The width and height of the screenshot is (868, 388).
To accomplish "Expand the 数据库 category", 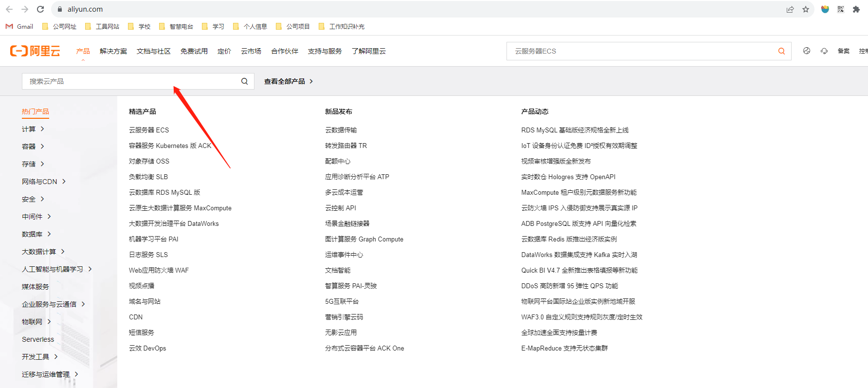I will tap(36, 234).
